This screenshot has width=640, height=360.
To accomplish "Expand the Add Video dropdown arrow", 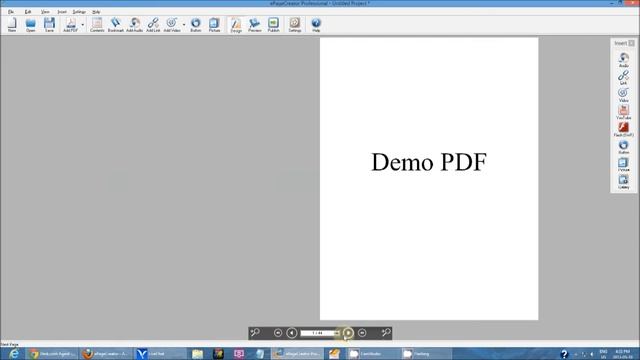I will coord(184,25).
